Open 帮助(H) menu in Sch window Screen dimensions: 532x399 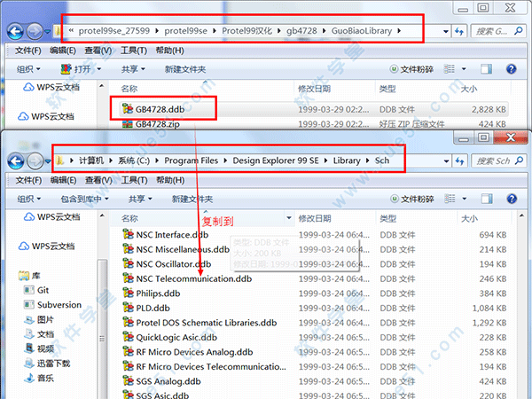click(170, 180)
